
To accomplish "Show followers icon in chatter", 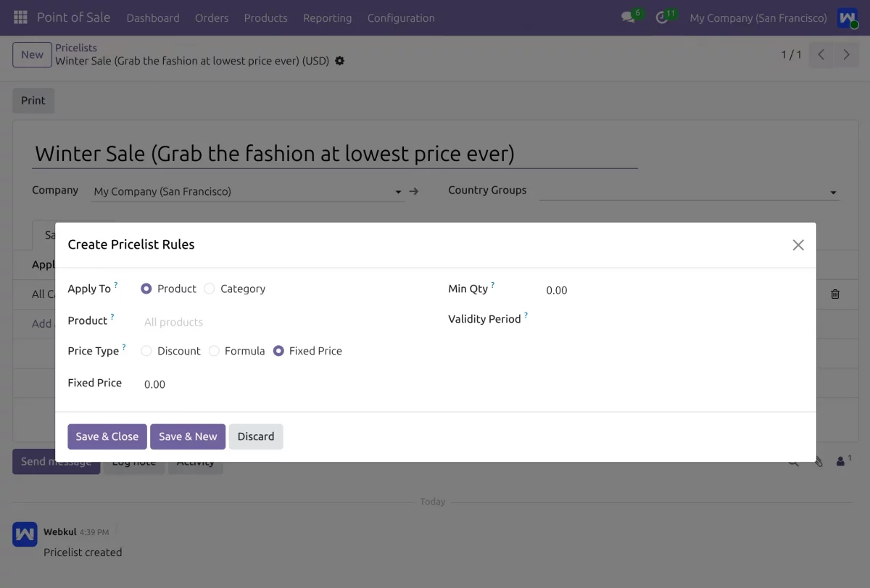I will (x=843, y=460).
